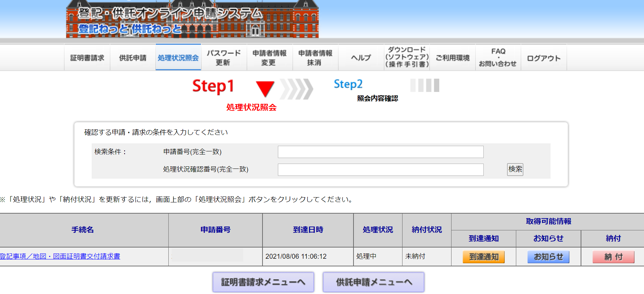
Task: Click the 登記ねっと供託ねっと header banner logo
Action: 192,19
